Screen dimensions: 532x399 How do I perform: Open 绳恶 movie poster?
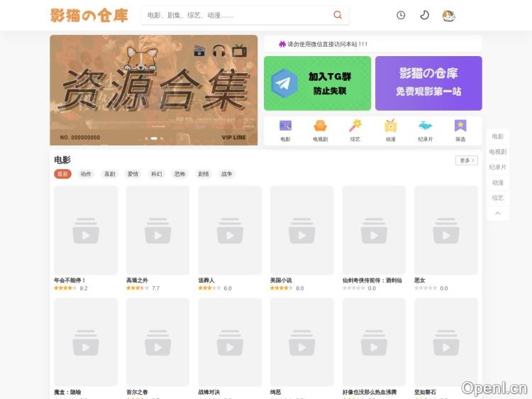pos(302,342)
